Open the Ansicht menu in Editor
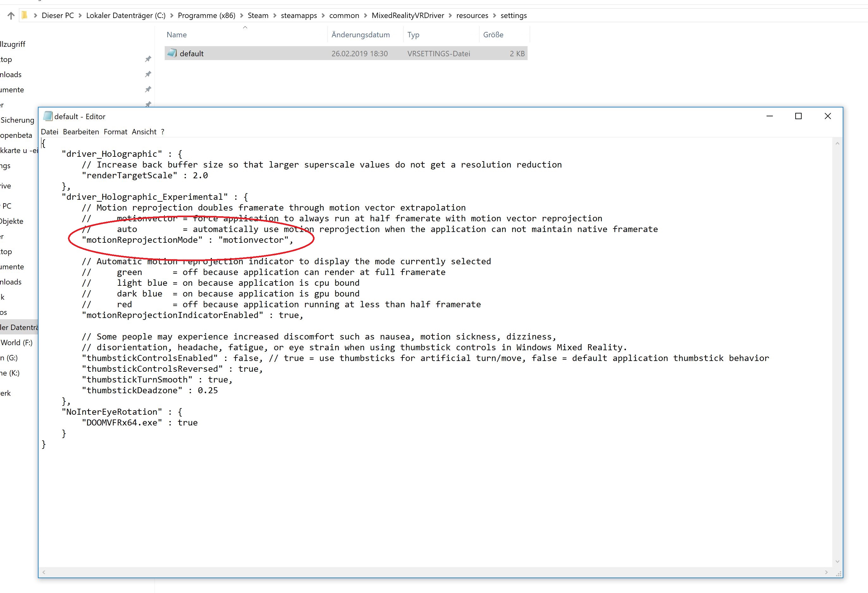This screenshot has width=868, height=593. click(144, 132)
